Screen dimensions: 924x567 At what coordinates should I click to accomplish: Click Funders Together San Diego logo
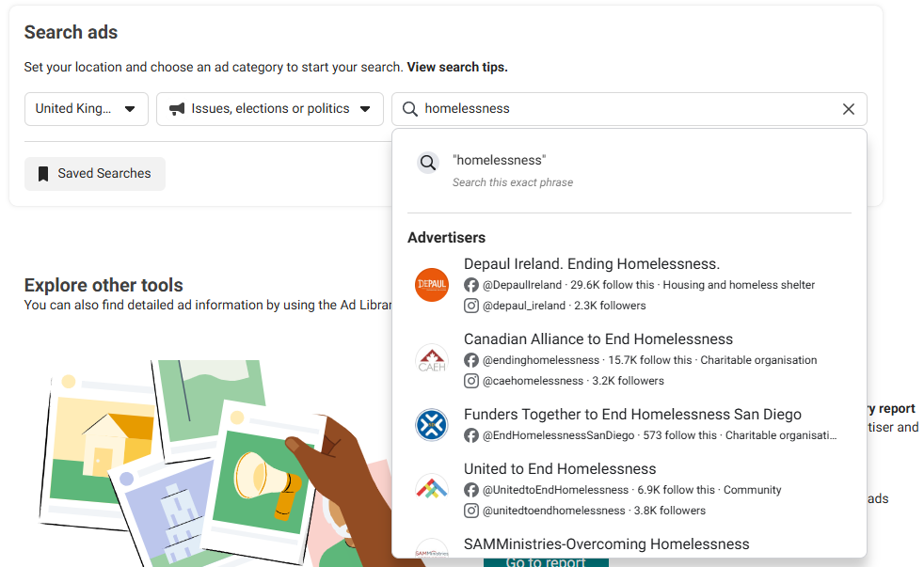(x=431, y=425)
